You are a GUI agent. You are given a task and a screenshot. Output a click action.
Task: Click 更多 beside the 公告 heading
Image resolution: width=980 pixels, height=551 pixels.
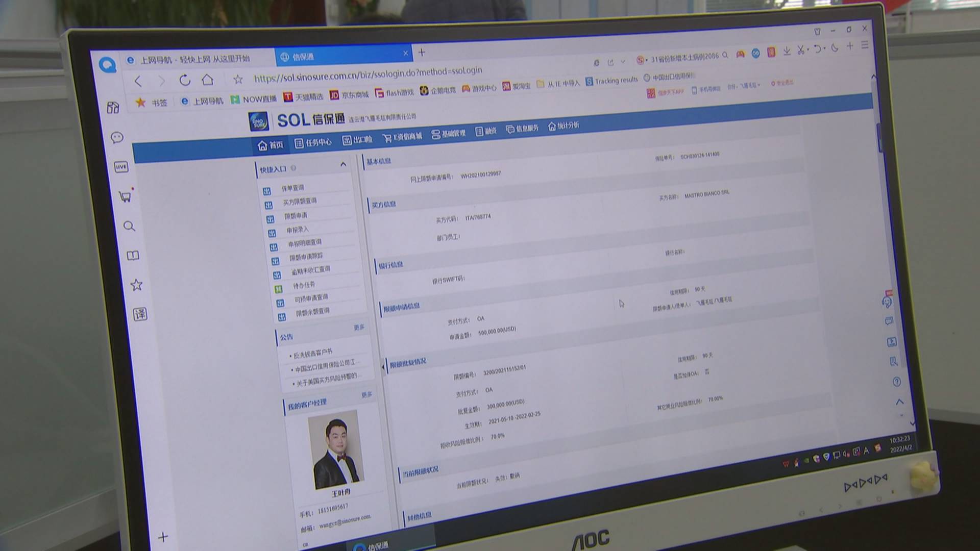point(359,328)
